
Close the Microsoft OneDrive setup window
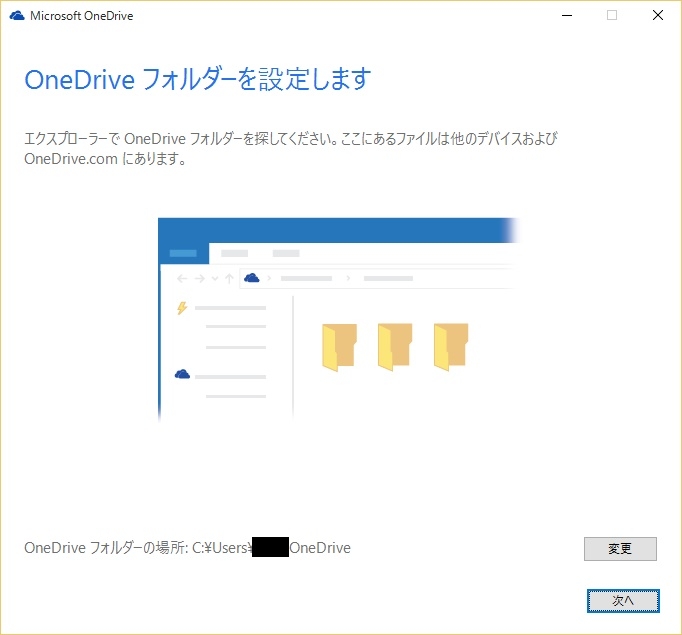pos(658,16)
